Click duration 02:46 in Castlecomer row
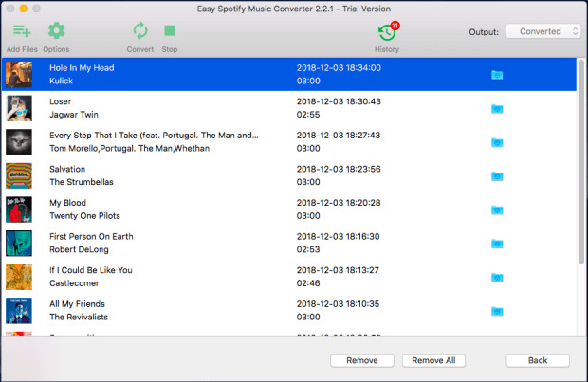 pos(308,283)
